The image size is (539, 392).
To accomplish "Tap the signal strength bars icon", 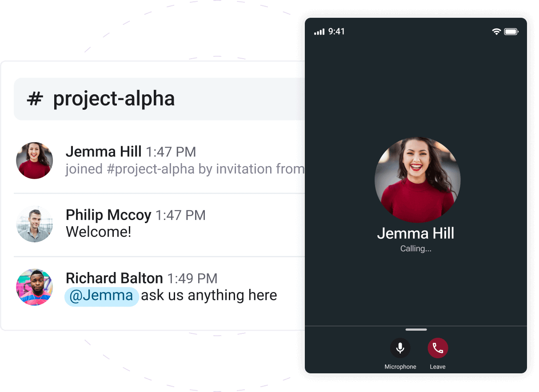I will 319,32.
